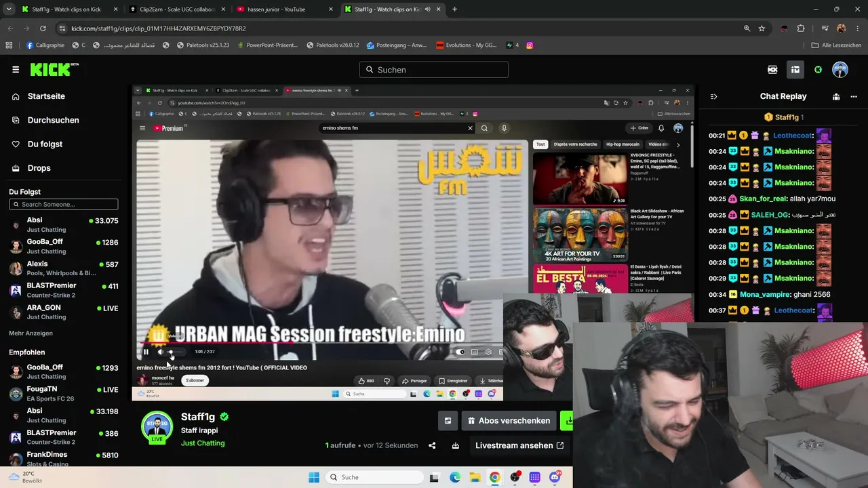The width and height of the screenshot is (868, 488).
Task: Open the Instagram bookmark icon
Action: click(x=530, y=45)
